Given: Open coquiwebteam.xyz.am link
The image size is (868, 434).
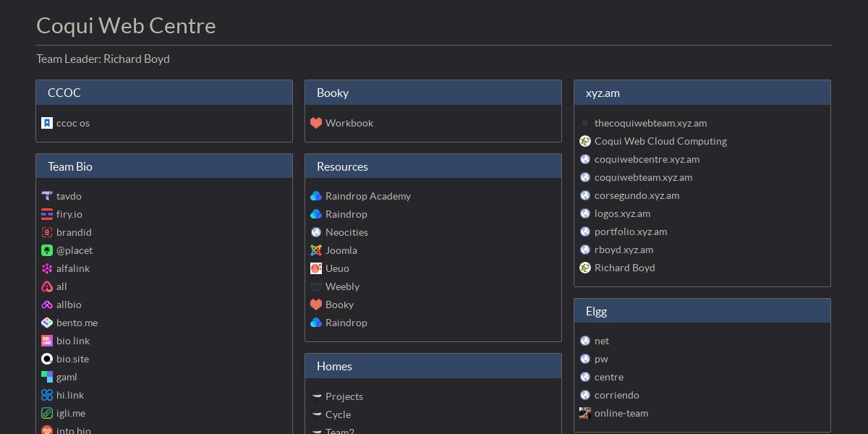Looking at the screenshot, I should coord(643,177).
